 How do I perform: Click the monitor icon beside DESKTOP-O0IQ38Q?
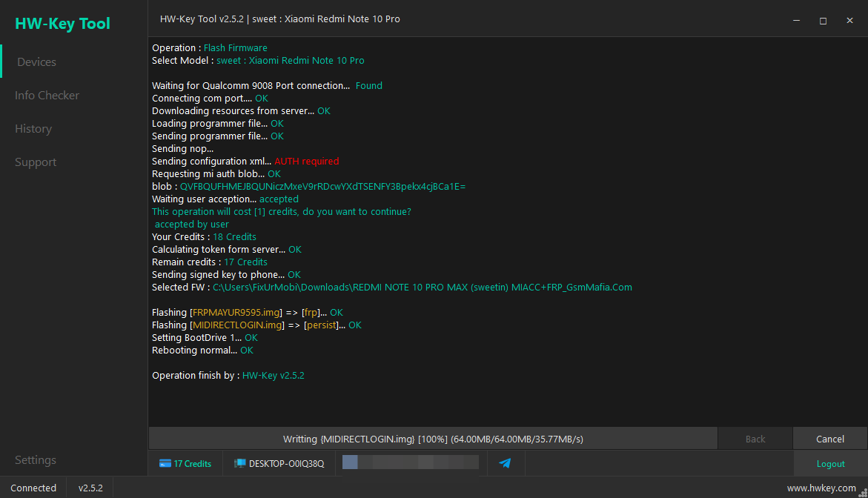tap(239, 464)
